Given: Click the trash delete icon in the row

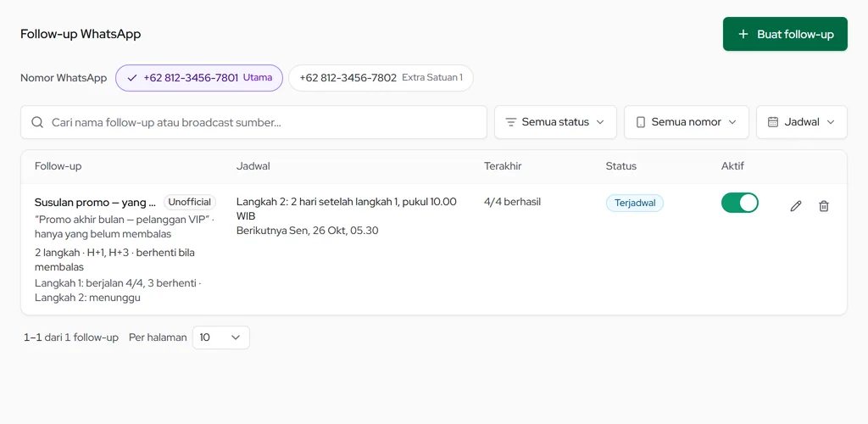Looking at the screenshot, I should tap(824, 206).
